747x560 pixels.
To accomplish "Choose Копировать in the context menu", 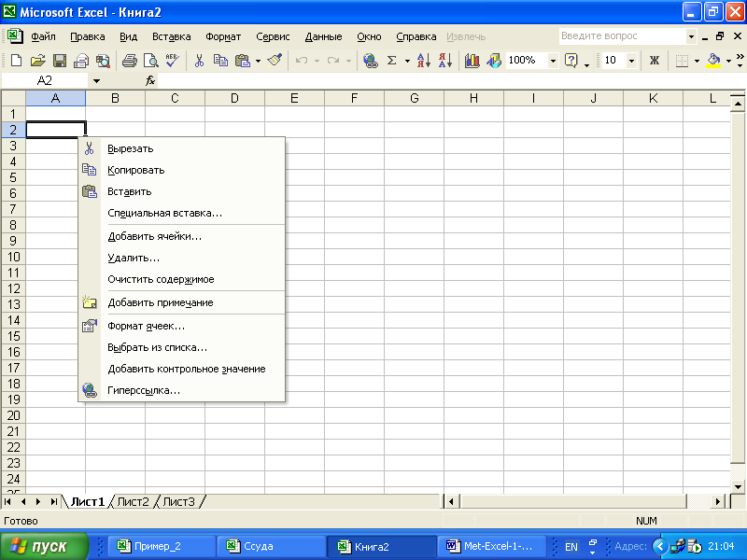I will [182, 170].
